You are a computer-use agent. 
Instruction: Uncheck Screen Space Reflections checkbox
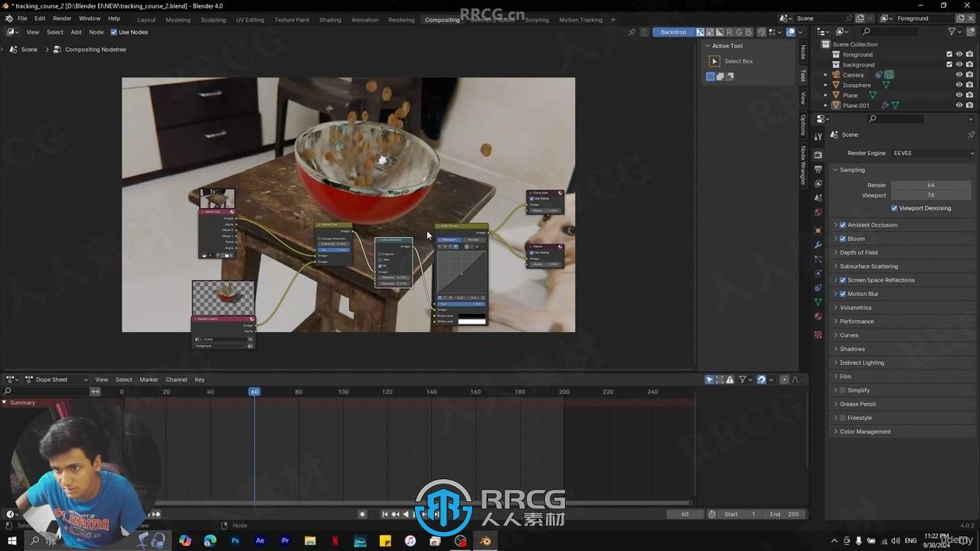coord(843,280)
